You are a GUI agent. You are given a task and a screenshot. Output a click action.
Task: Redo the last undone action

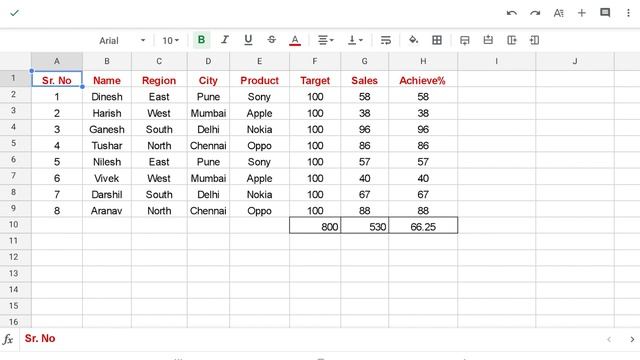tap(535, 13)
